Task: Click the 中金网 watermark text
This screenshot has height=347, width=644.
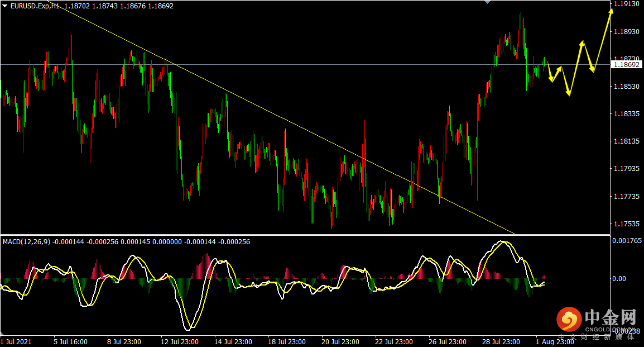Action: point(610,318)
